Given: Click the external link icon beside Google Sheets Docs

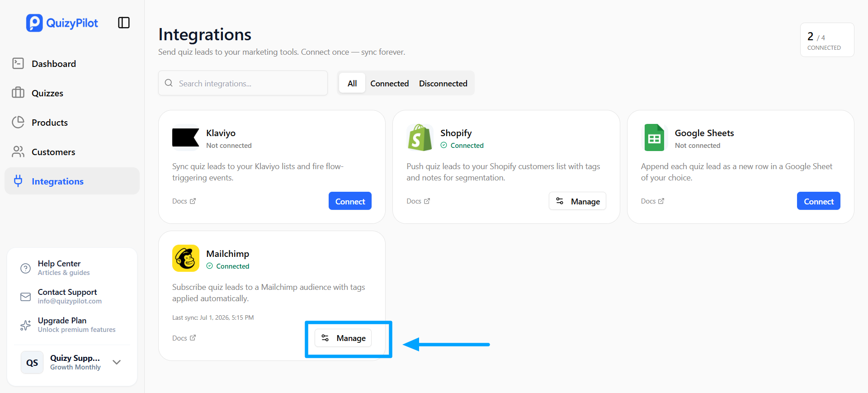Looking at the screenshot, I should click(661, 201).
